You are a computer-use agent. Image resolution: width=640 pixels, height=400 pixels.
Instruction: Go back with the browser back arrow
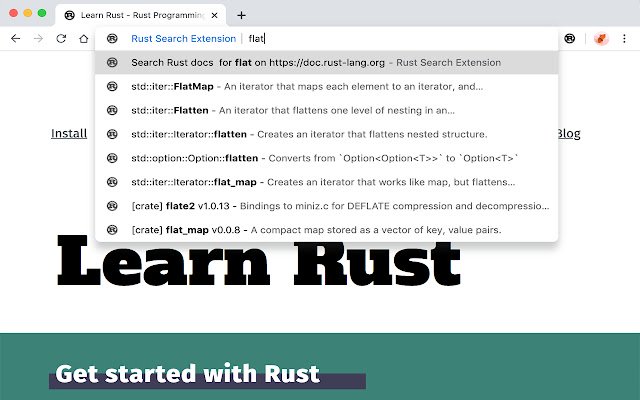(16, 38)
